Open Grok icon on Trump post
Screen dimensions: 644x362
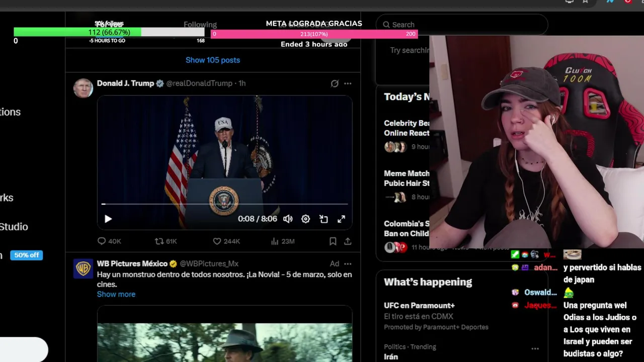[335, 83]
